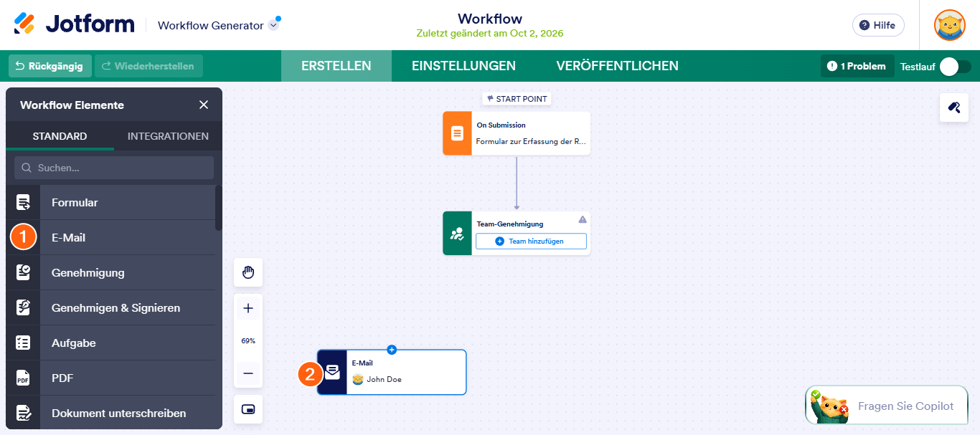
Task: Select the Genehmigung list label
Action: tap(88, 272)
